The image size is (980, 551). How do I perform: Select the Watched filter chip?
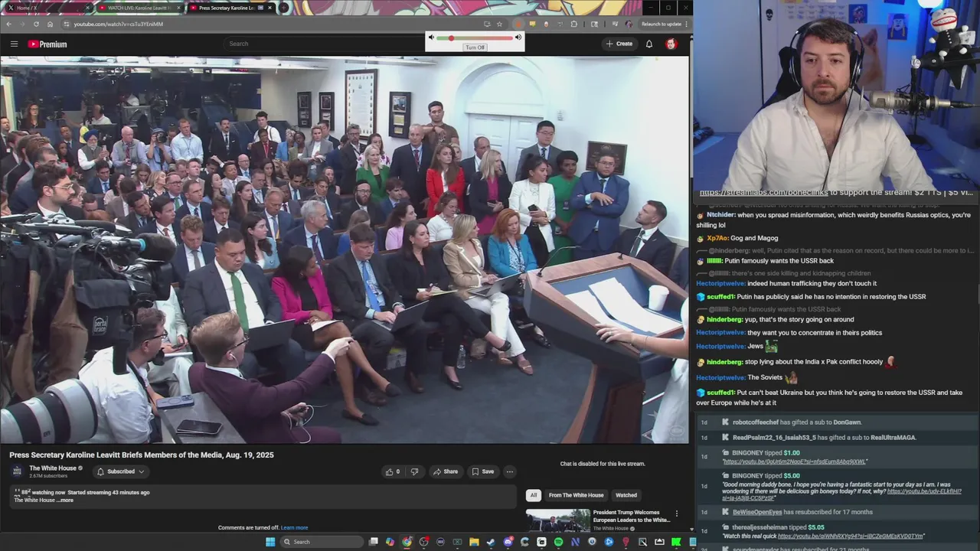(x=626, y=495)
